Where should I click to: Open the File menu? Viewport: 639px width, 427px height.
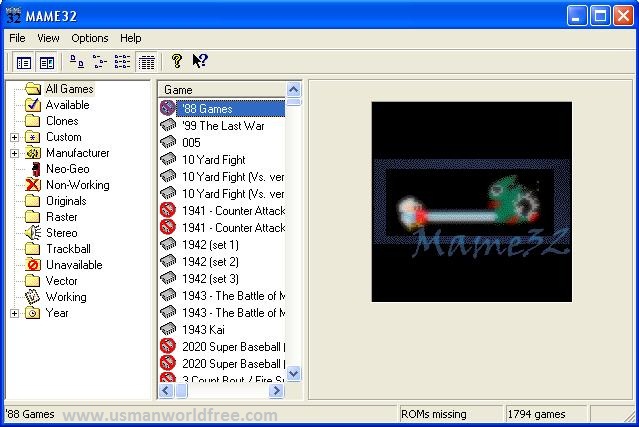click(x=17, y=38)
